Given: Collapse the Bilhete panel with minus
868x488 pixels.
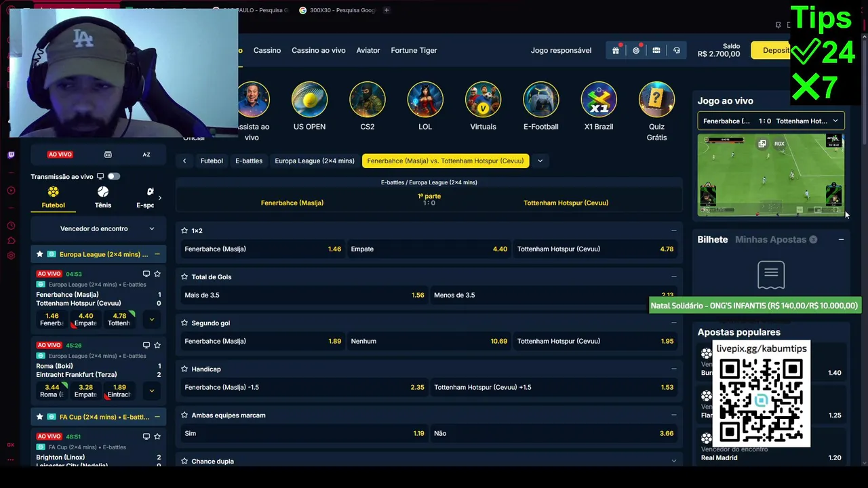Looking at the screenshot, I should (x=841, y=239).
